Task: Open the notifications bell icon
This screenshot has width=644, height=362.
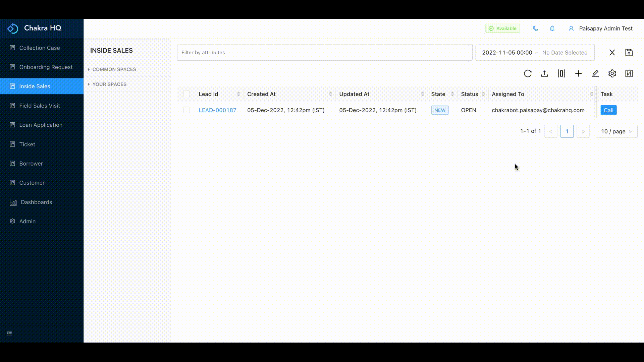Action: [x=552, y=28]
